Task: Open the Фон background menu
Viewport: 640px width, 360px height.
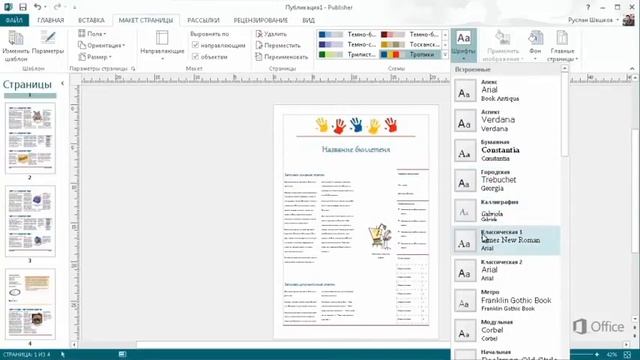Action: click(x=535, y=46)
